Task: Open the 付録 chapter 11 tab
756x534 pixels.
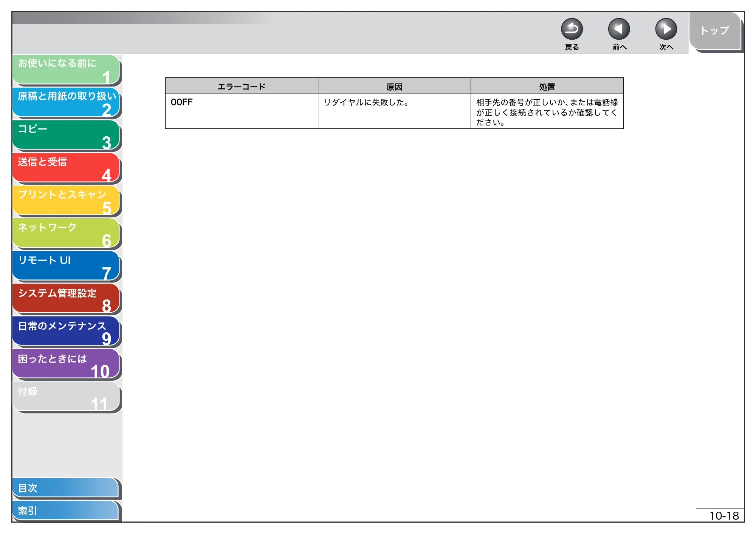Action: [66, 397]
